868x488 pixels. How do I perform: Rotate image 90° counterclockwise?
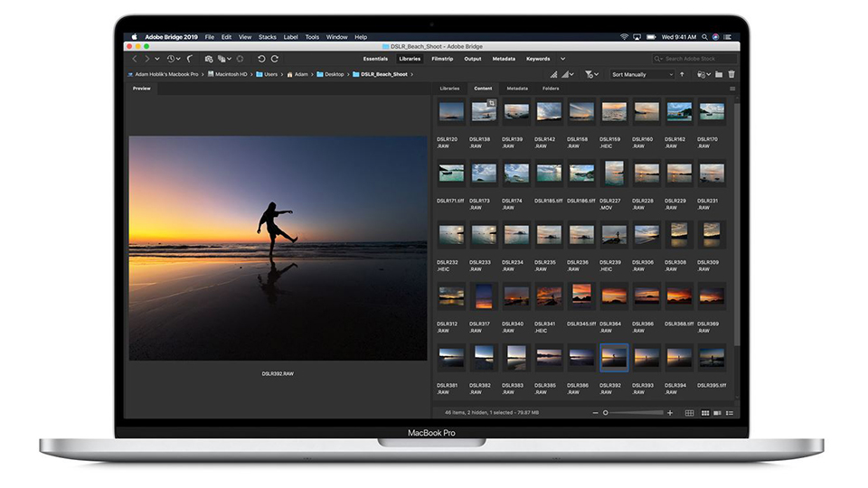coord(261,59)
